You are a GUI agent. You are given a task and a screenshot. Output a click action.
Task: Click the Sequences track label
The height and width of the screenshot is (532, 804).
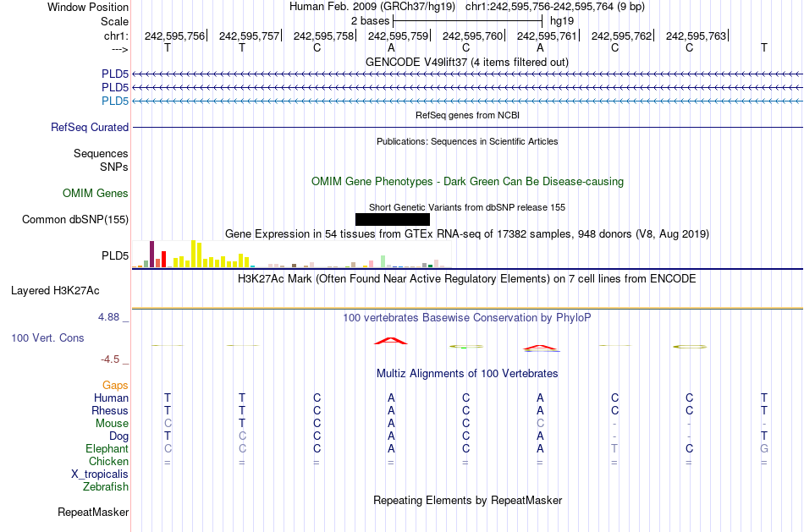[x=101, y=153]
